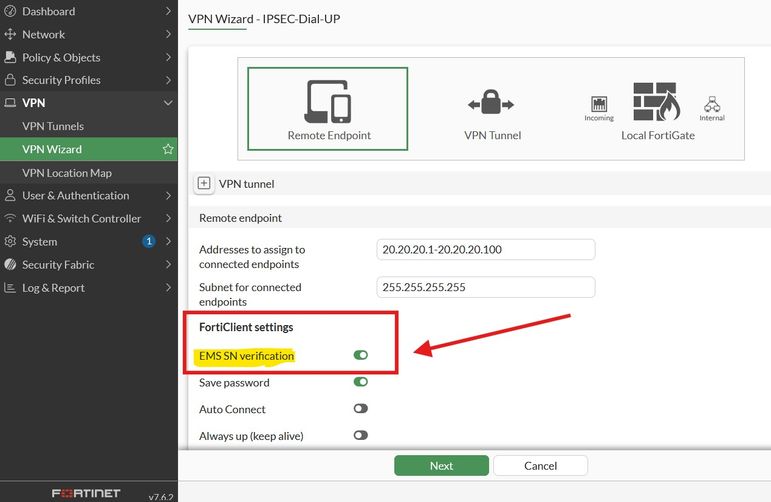
Task: Open the Log & Report menu item
Action: tap(89, 288)
